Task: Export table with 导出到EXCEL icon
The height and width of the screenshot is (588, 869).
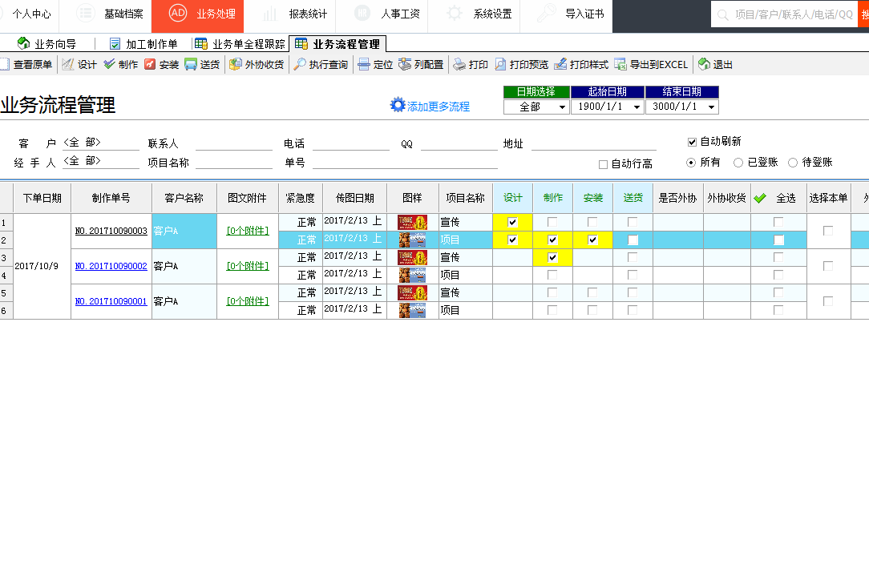Action: point(620,65)
